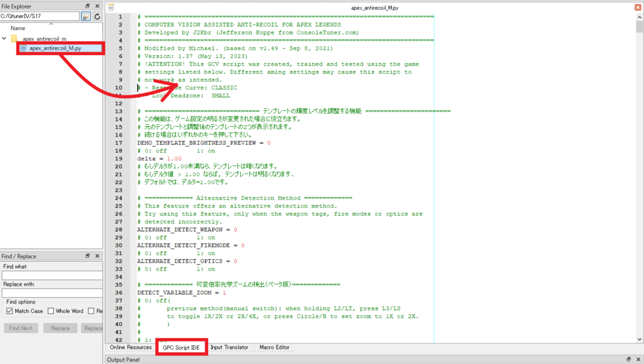Click the editor vertical scrollbar up arrow
This screenshot has width=644, height=364.
[639, 16]
